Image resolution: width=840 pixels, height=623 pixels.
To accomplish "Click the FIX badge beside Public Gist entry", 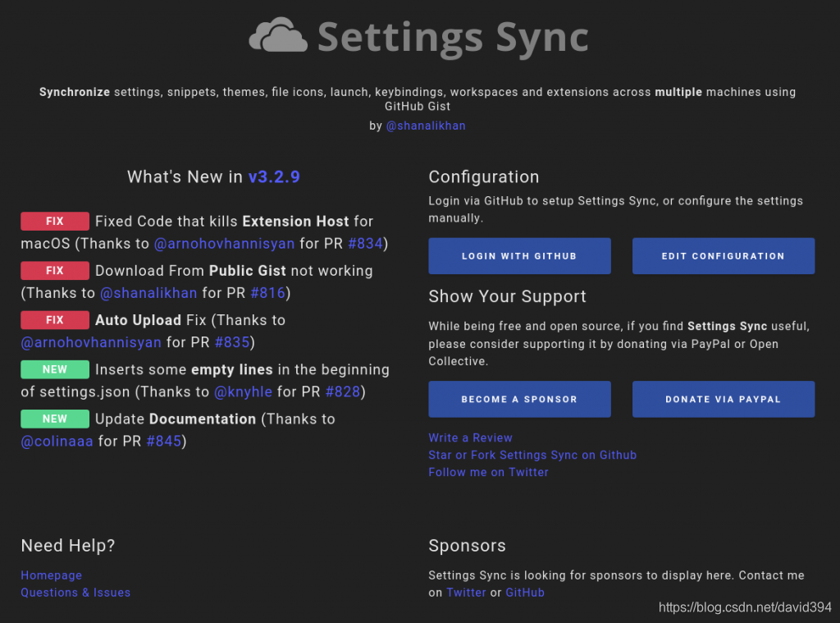I will 55,270.
